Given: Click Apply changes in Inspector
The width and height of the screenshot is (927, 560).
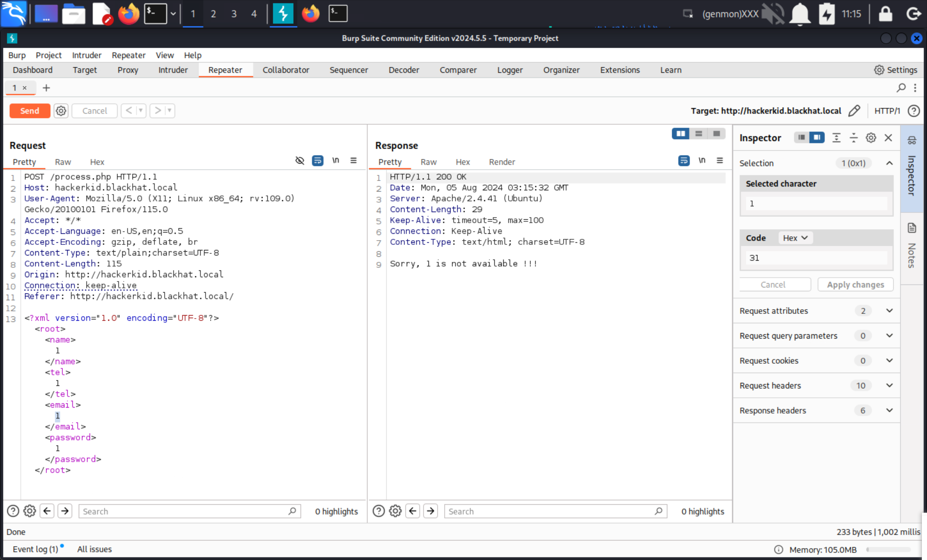Looking at the screenshot, I should point(855,284).
